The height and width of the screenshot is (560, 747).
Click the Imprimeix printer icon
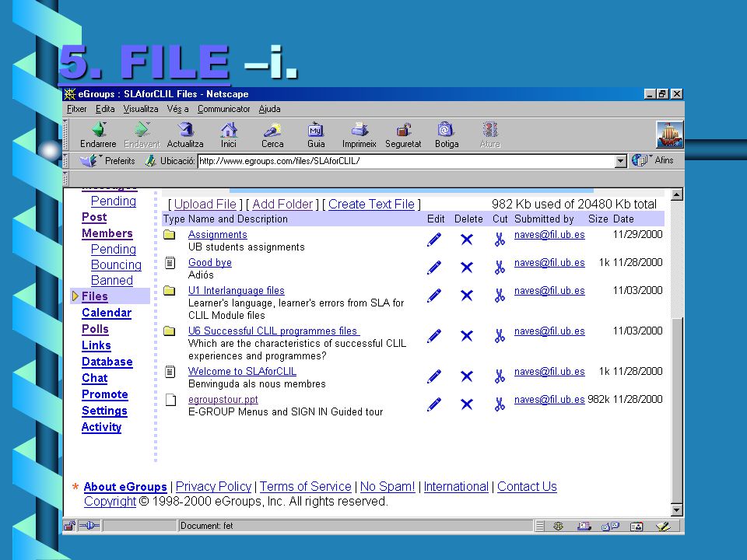[x=359, y=130]
